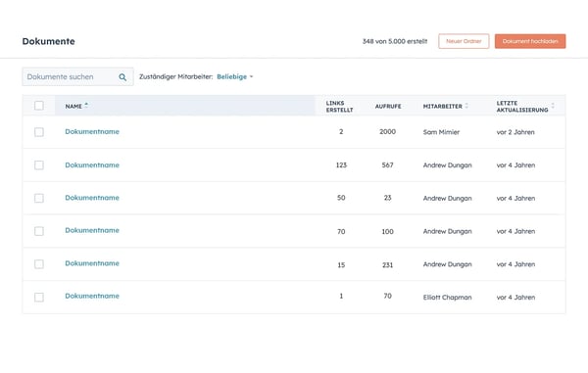This screenshot has width=588, height=373.
Task: Click the 'vor 2 Jahren' cell
Action: [515, 132]
